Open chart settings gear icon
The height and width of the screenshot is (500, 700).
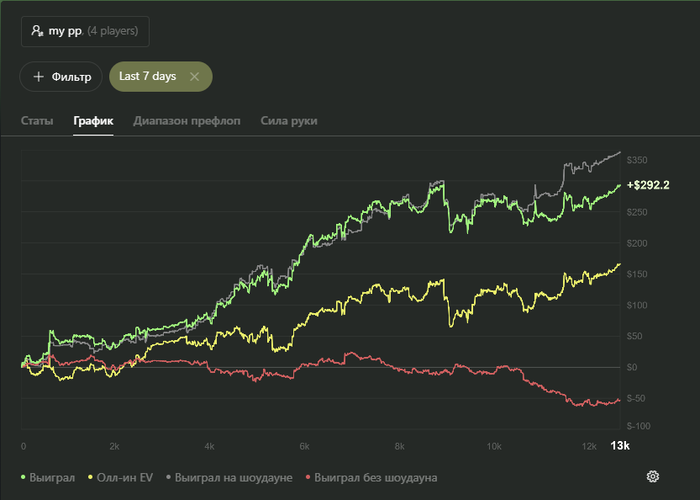tap(653, 477)
